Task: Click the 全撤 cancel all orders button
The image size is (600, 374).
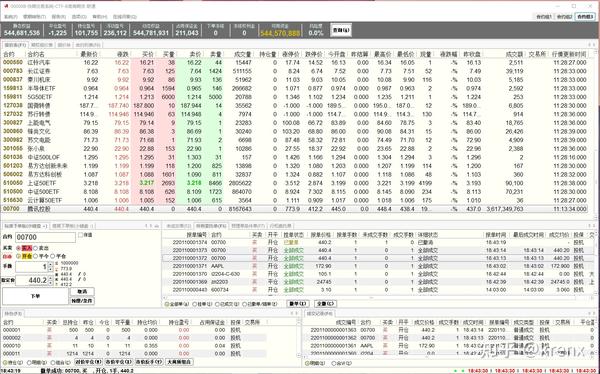Action: point(326,304)
